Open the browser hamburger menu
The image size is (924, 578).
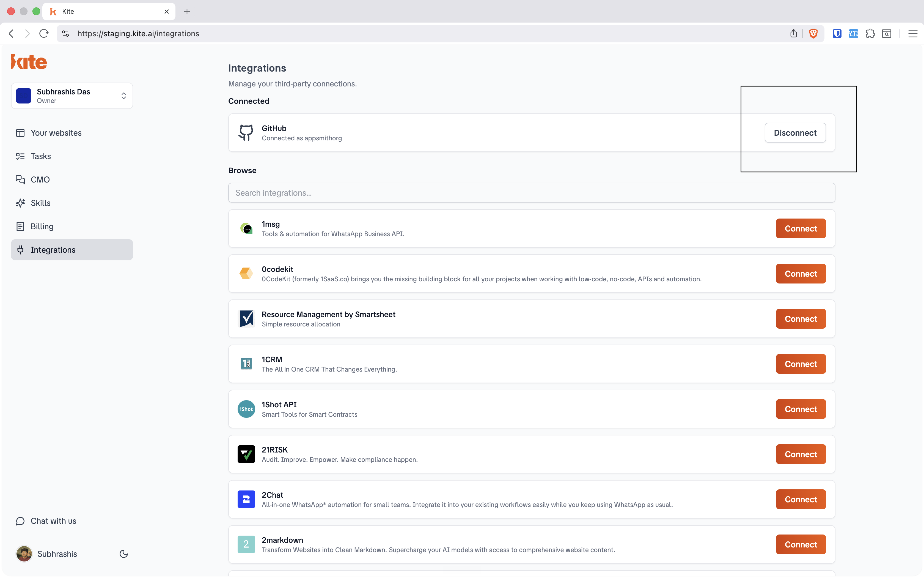(x=913, y=34)
